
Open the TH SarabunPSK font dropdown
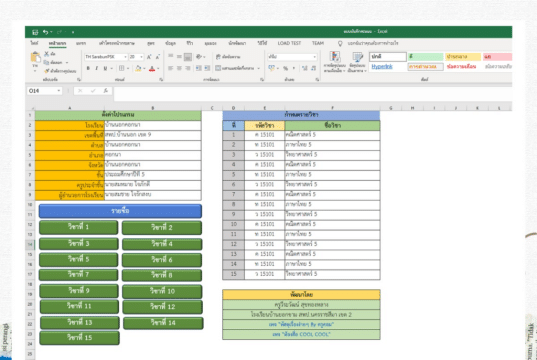coord(125,57)
